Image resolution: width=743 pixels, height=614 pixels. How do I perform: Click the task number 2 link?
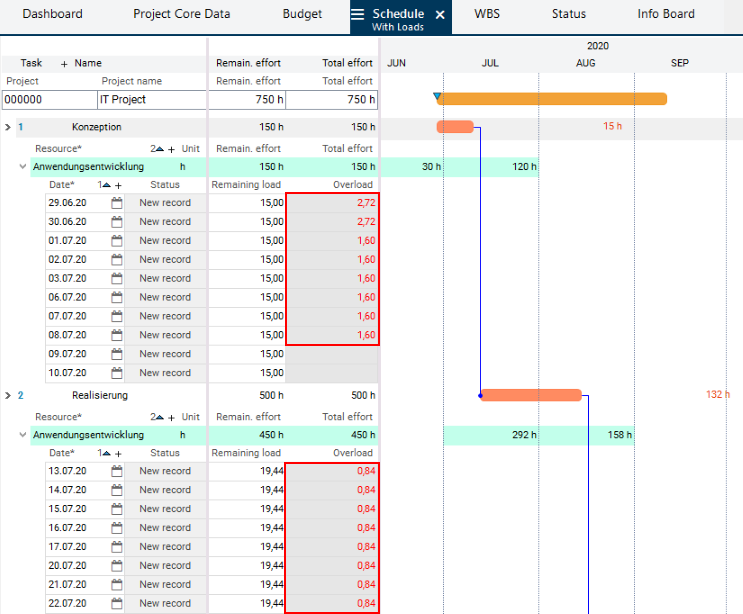pyautogui.click(x=20, y=395)
